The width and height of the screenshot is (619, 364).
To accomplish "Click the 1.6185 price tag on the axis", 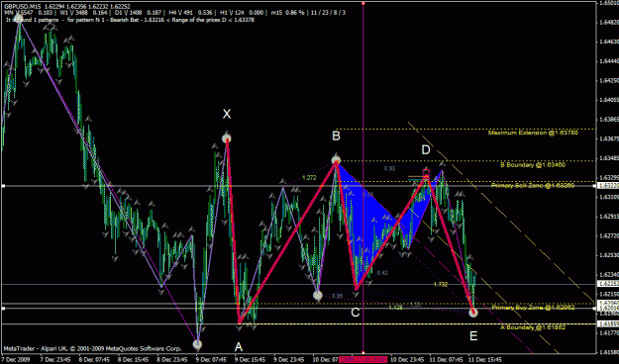I will 607,324.
